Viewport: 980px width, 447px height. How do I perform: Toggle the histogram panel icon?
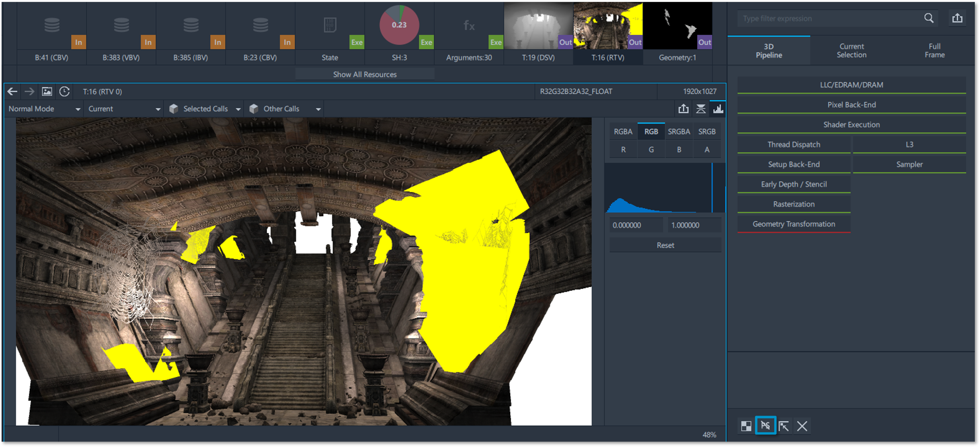click(x=718, y=109)
